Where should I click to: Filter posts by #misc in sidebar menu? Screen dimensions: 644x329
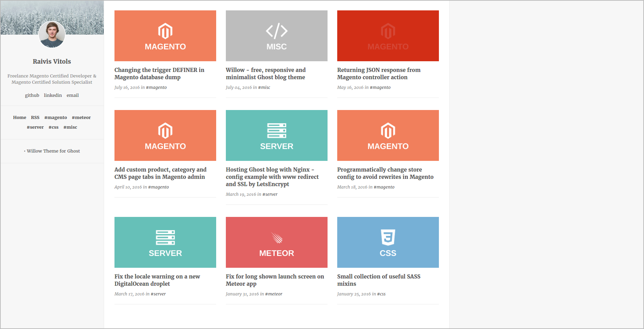coord(70,127)
